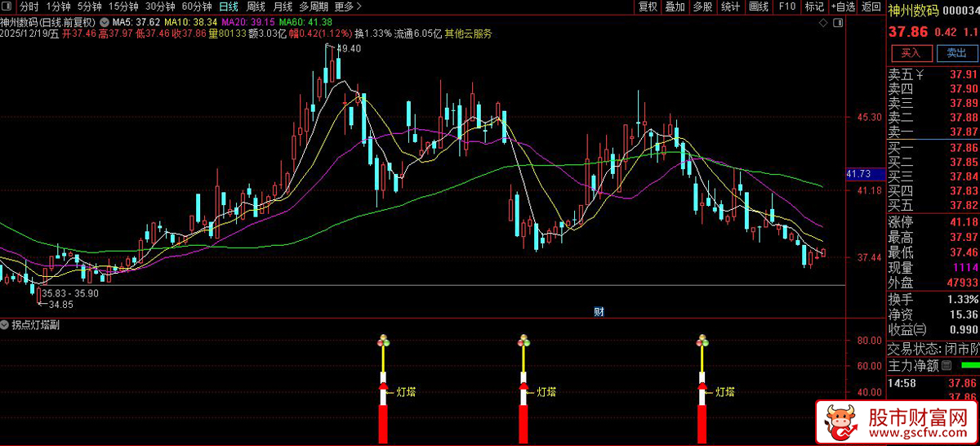Image resolution: width=980 pixels, height=446 pixels.
Task: Click the 其他云服务 sector link
Action: point(468,34)
